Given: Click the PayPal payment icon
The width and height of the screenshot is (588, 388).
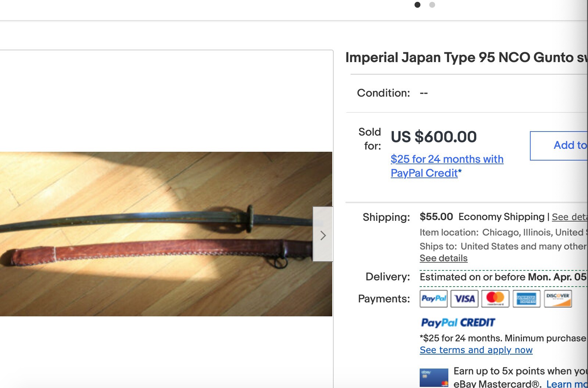Looking at the screenshot, I should tap(434, 299).
